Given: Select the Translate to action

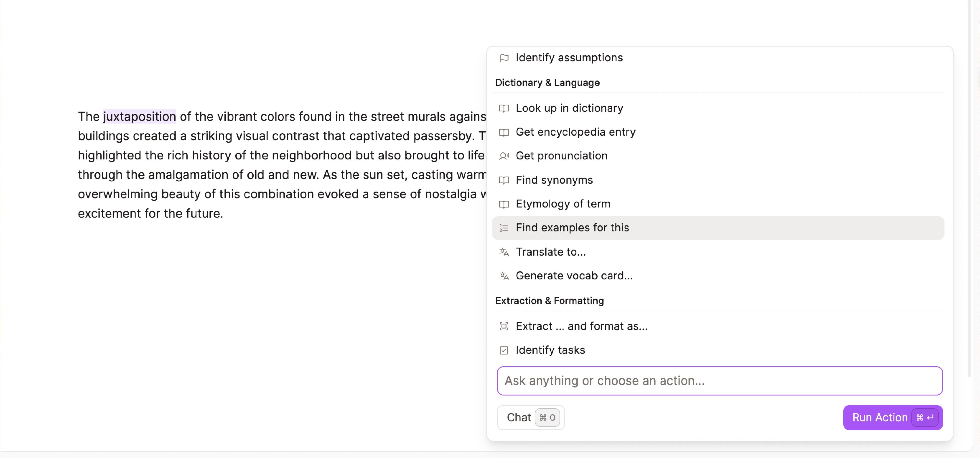Looking at the screenshot, I should point(551,252).
